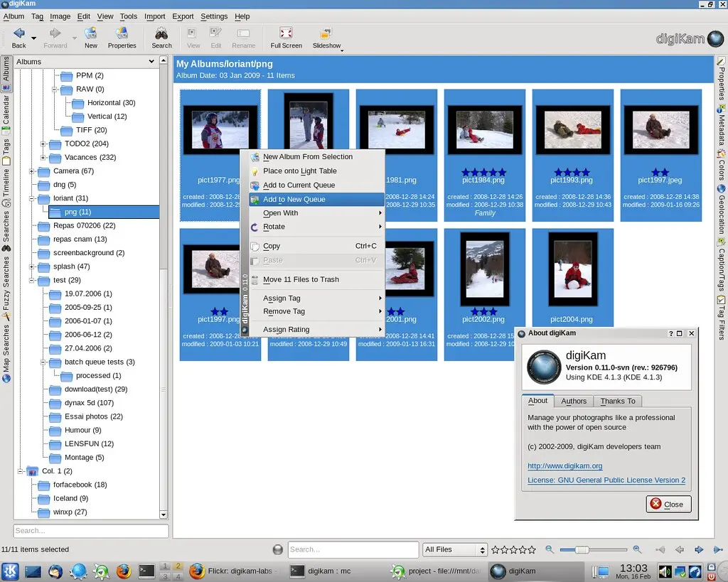Click the album tree search field

point(90,531)
